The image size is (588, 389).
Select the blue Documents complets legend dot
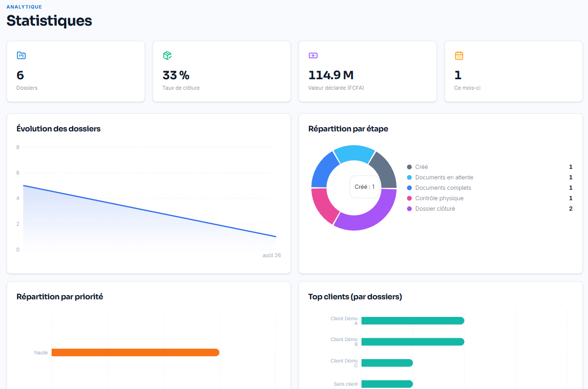point(409,188)
